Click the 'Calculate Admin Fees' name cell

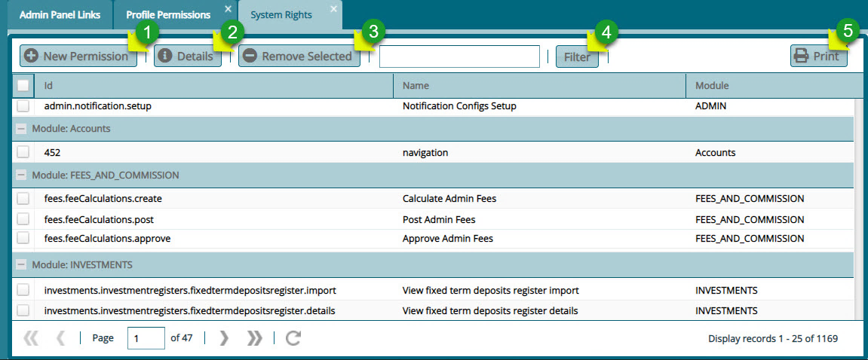point(449,198)
